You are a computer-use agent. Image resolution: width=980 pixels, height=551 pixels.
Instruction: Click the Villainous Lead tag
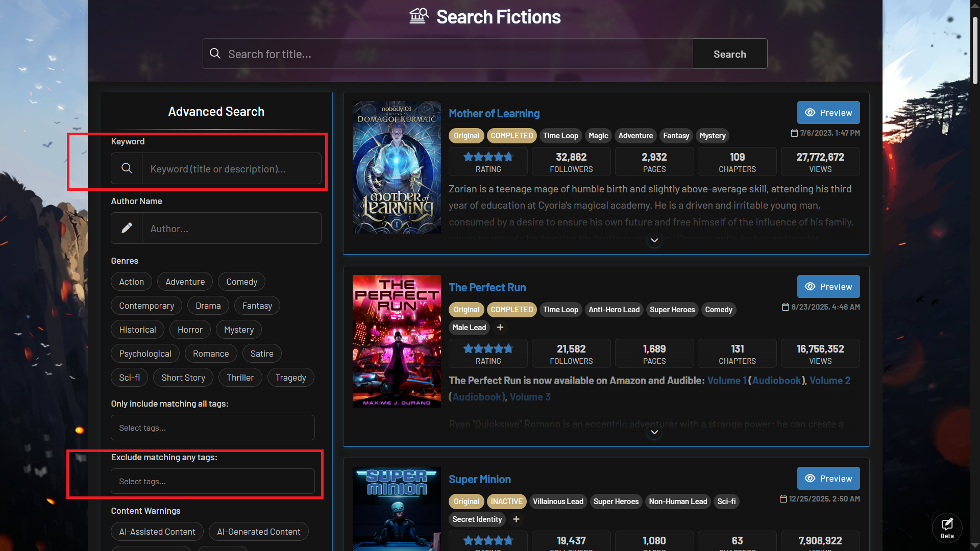[558, 502]
